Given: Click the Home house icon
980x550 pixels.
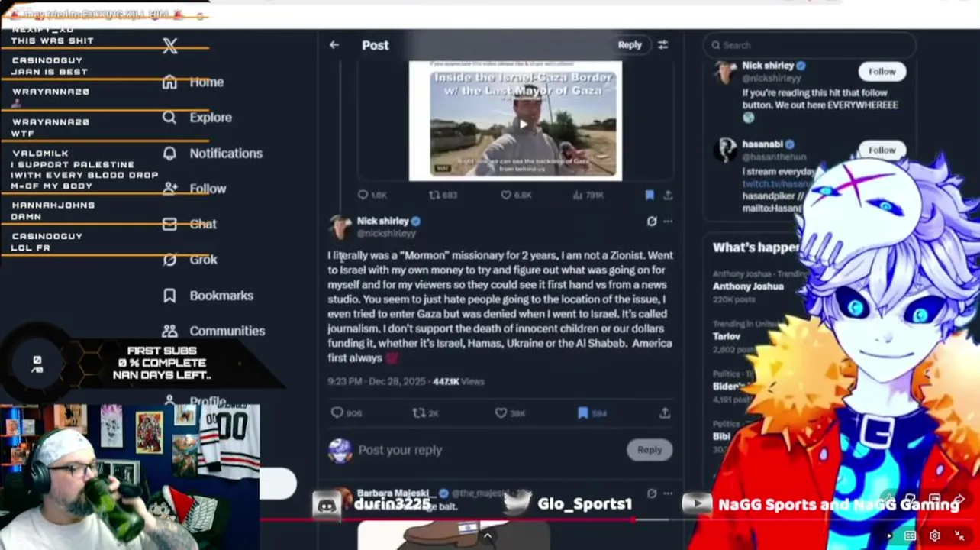Looking at the screenshot, I should coord(169,82).
